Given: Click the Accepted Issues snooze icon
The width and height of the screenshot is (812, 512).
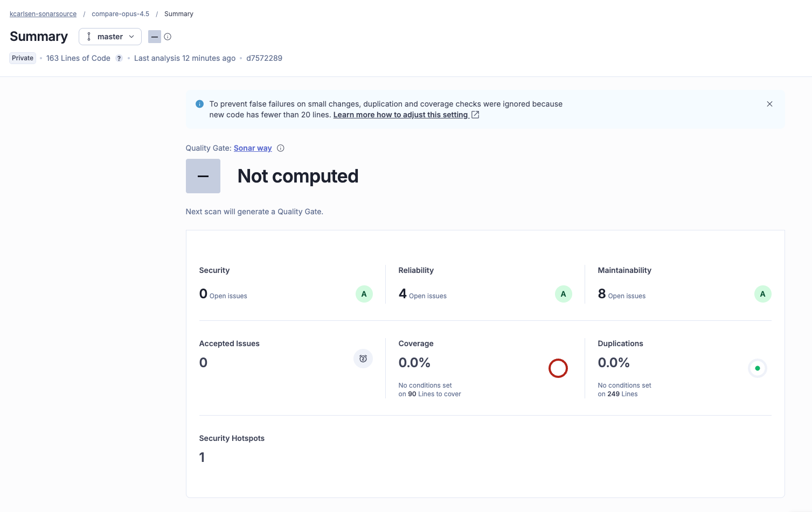Looking at the screenshot, I should point(363,359).
